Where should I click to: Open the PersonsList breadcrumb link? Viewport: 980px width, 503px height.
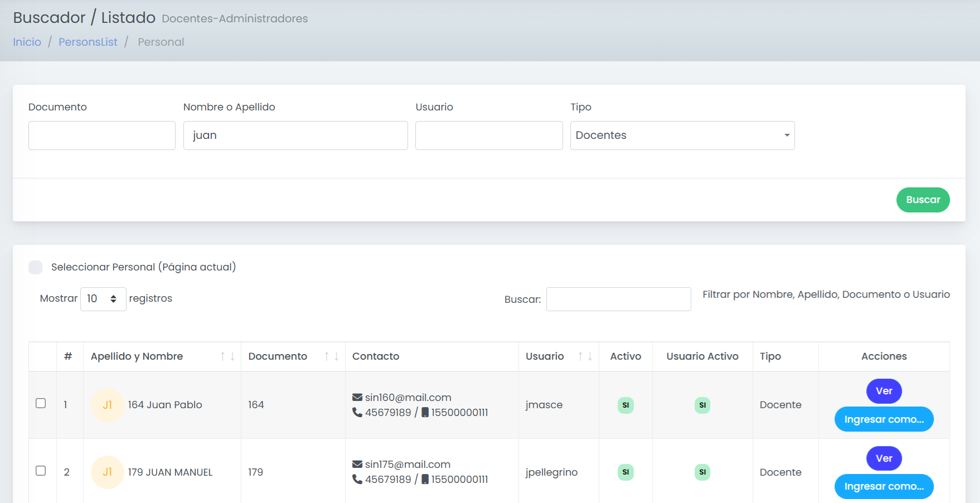click(88, 42)
